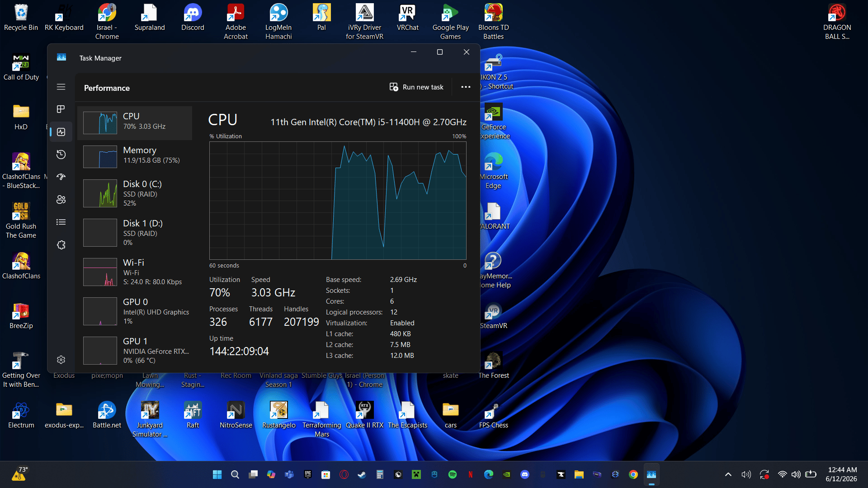The width and height of the screenshot is (868, 488).
Task: Click the Up time value 144:22:09:04
Action: [239, 352]
